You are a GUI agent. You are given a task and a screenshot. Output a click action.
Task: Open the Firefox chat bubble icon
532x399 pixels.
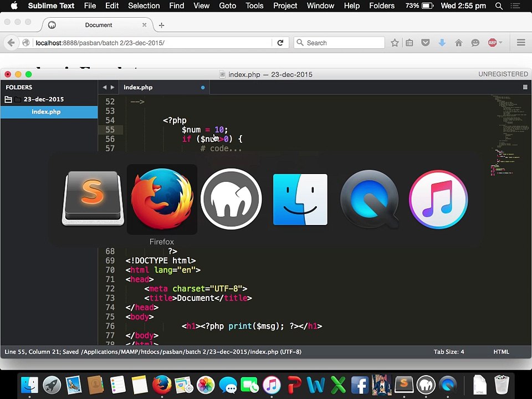pos(475,43)
